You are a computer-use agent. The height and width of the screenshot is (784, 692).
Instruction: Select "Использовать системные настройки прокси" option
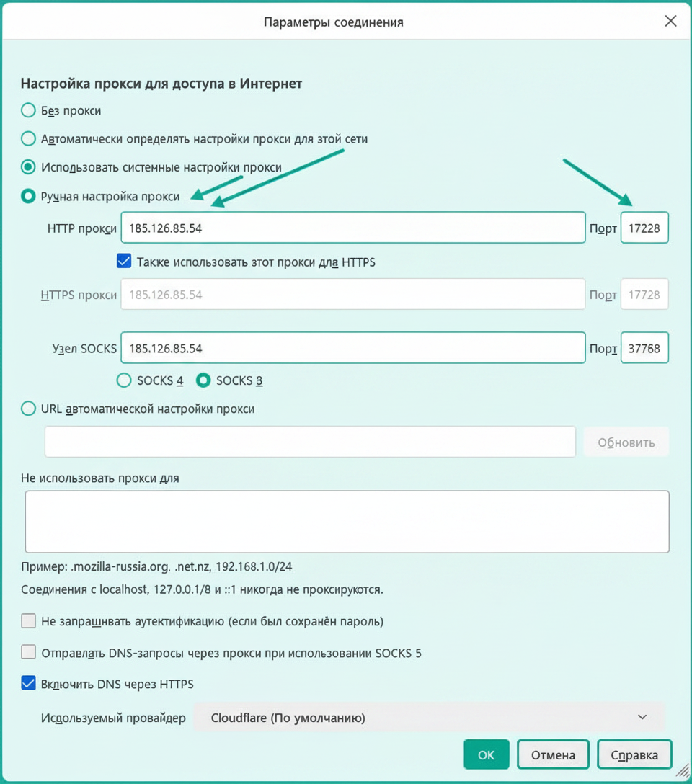tap(29, 167)
